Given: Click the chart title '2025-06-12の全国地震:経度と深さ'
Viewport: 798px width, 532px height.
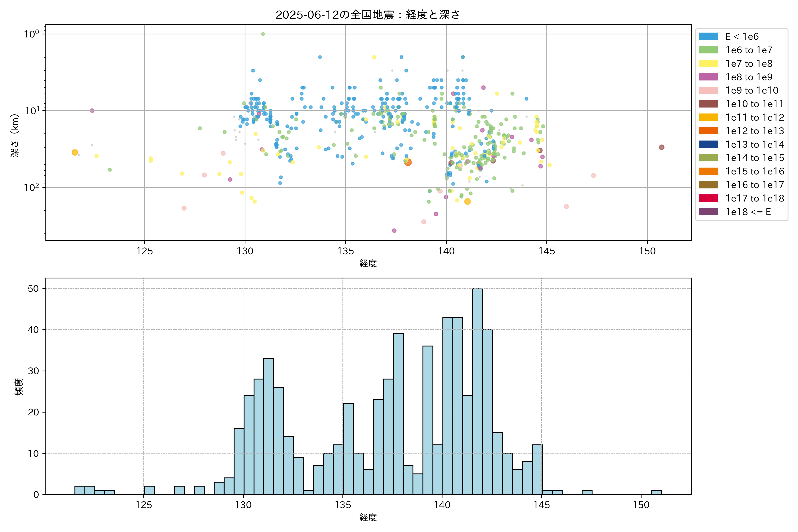Looking at the screenshot, I should (368, 15).
